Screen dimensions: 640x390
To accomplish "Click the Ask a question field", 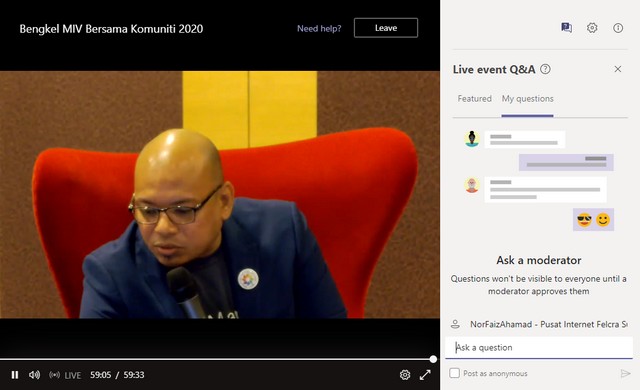I will (x=539, y=348).
